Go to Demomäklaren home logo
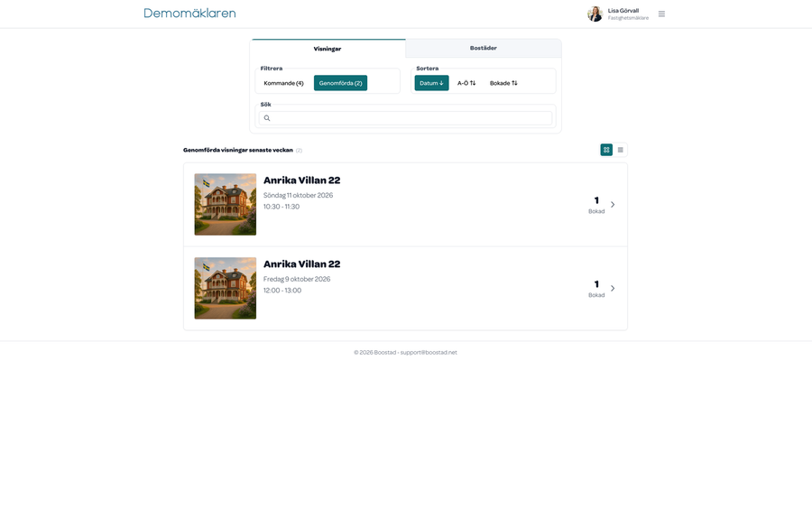The height and width of the screenshot is (508, 812). pos(189,13)
